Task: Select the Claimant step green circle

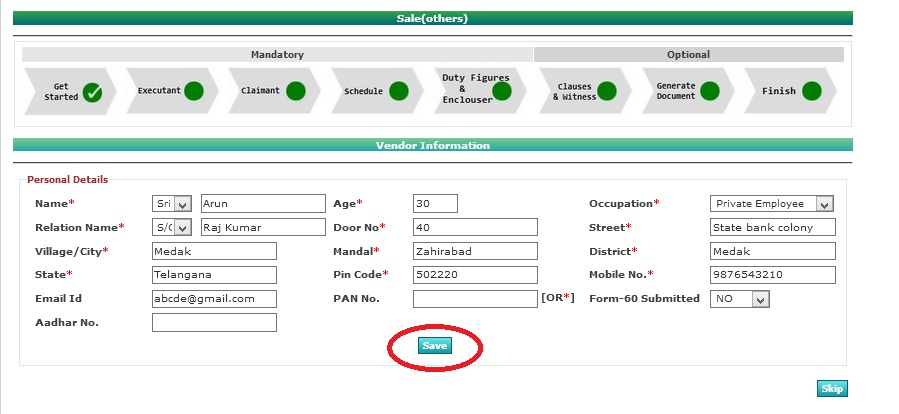Action: (296, 91)
